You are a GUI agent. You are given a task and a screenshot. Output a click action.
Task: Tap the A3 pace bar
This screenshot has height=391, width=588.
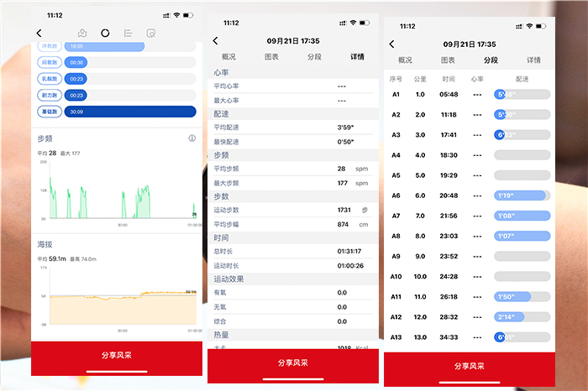tap(522, 135)
